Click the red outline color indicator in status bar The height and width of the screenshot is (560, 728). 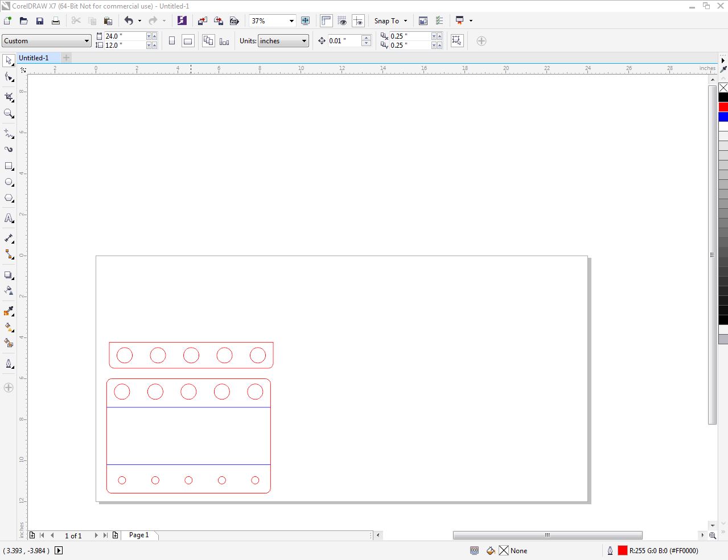point(622,550)
